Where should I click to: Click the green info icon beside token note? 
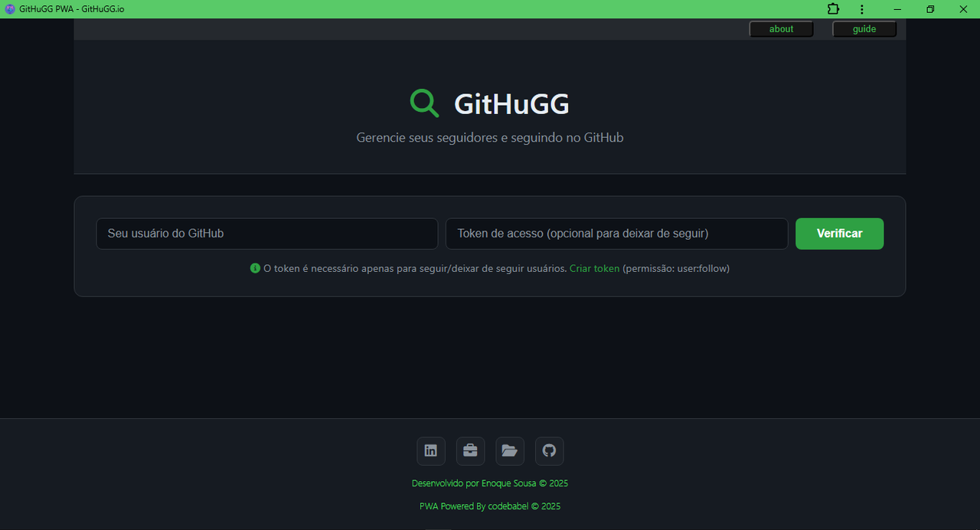pos(255,268)
